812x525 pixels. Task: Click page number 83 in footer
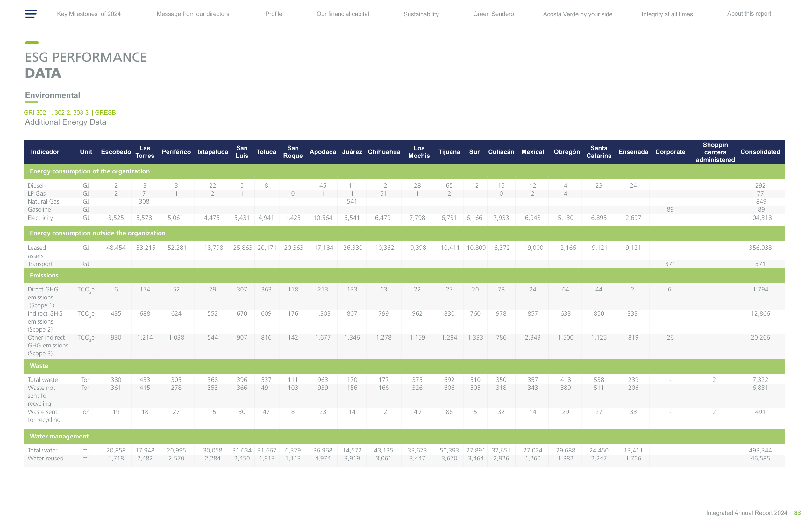[797, 513]
